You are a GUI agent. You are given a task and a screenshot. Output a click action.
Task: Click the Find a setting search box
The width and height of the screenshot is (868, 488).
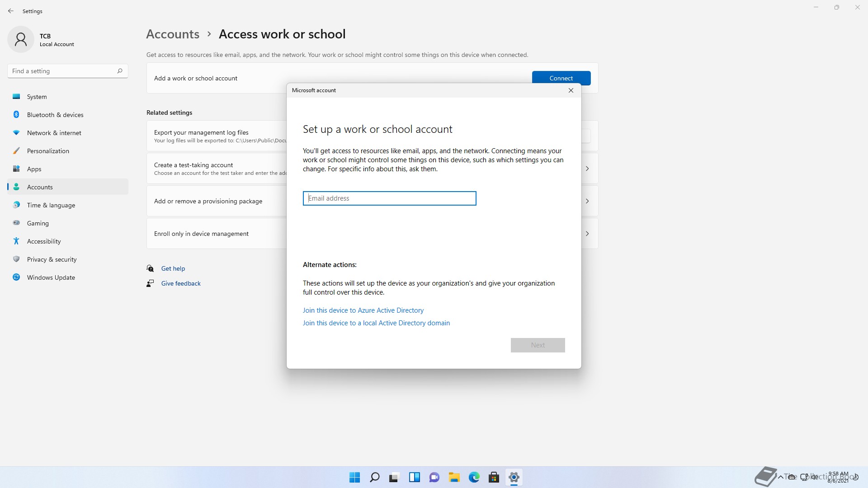click(68, 71)
